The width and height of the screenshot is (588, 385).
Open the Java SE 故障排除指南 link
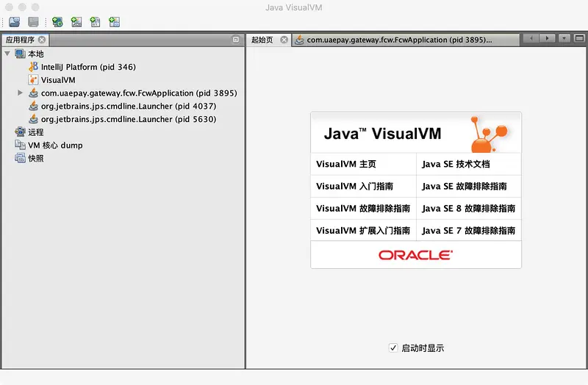coord(465,187)
